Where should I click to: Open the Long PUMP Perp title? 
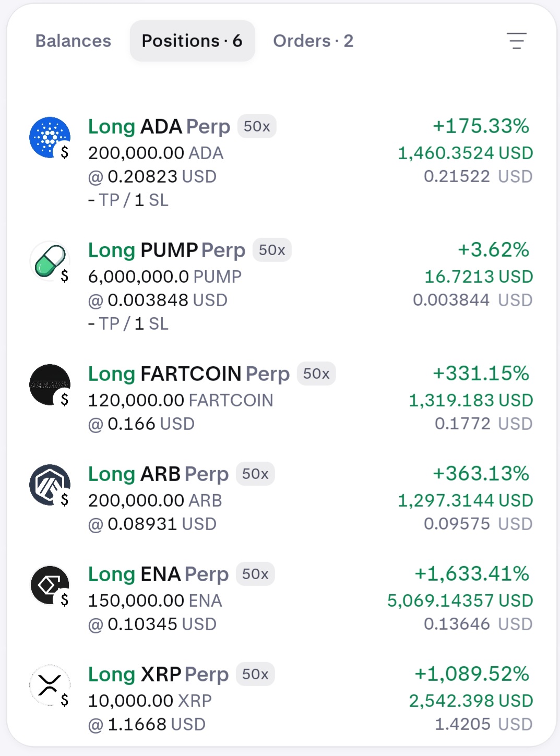[x=166, y=250]
